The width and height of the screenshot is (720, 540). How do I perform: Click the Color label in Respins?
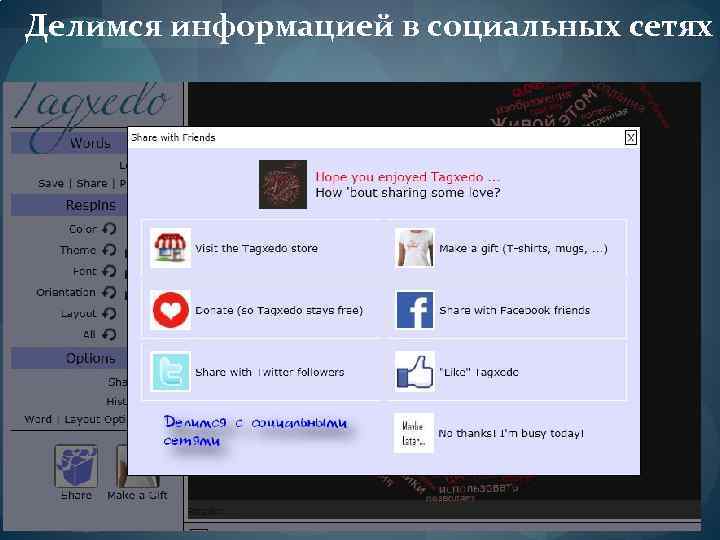tap(83, 229)
